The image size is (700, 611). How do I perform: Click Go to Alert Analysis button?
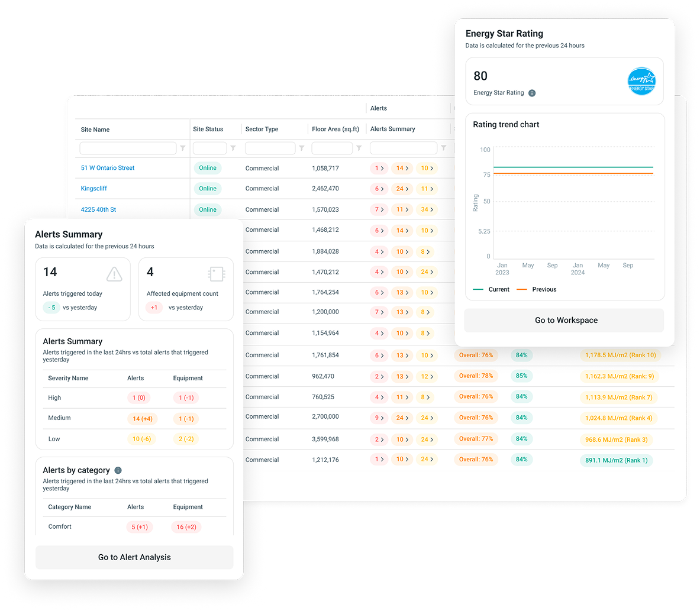(x=134, y=557)
